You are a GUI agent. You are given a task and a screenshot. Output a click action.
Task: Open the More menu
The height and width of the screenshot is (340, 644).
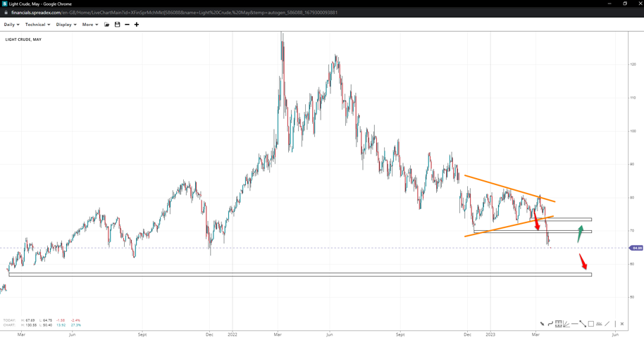click(x=89, y=25)
